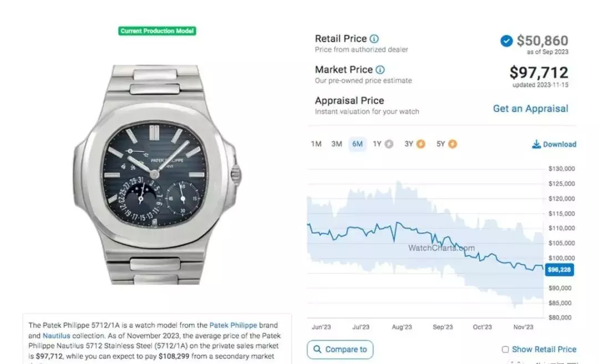
Task: Select the 1M time range
Action: click(316, 144)
